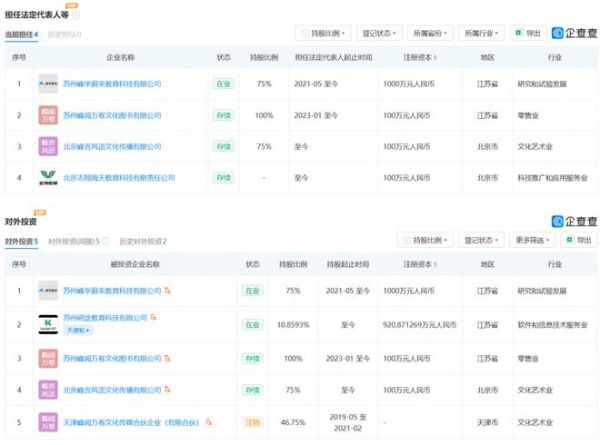Click the 北京志翔海天教育科技 company logo
The width and height of the screenshot is (600, 445).
48,178
